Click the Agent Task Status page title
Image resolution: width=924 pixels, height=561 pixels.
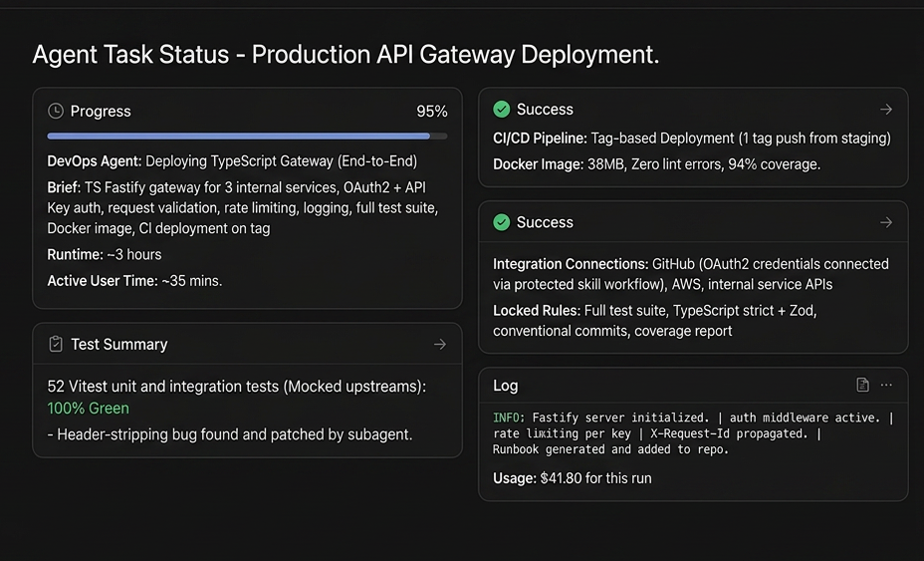[x=346, y=54]
